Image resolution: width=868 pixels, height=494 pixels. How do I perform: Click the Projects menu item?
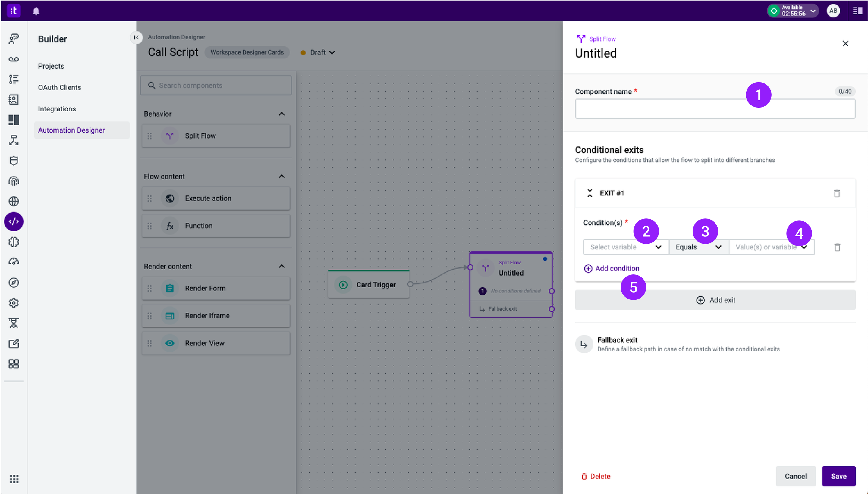pos(51,66)
